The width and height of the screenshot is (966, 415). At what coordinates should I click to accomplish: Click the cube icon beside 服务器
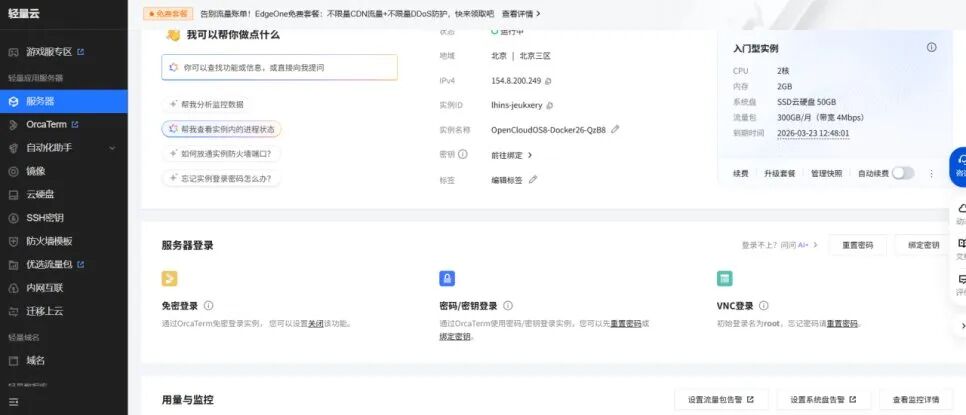[14, 102]
